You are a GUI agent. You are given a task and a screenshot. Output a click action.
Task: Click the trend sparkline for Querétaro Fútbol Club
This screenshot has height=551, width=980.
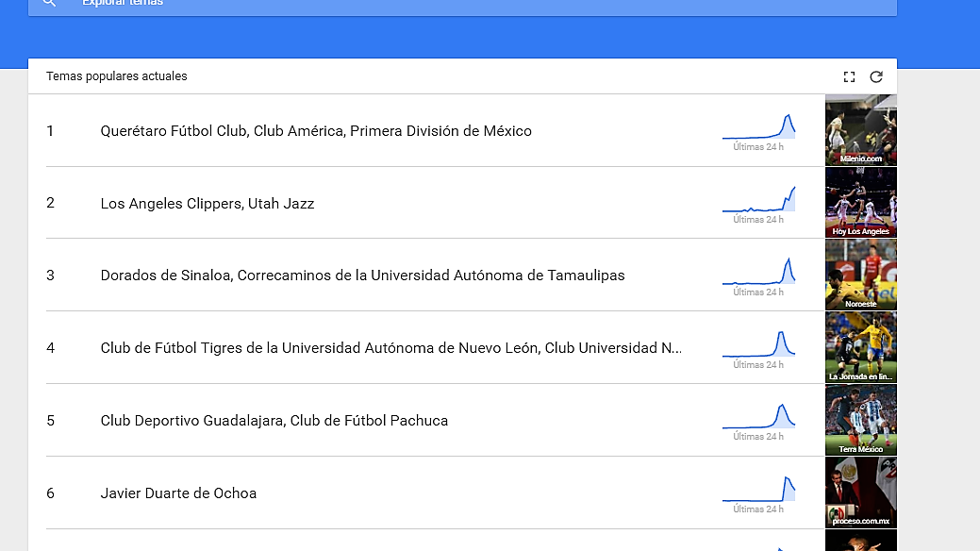(758, 126)
